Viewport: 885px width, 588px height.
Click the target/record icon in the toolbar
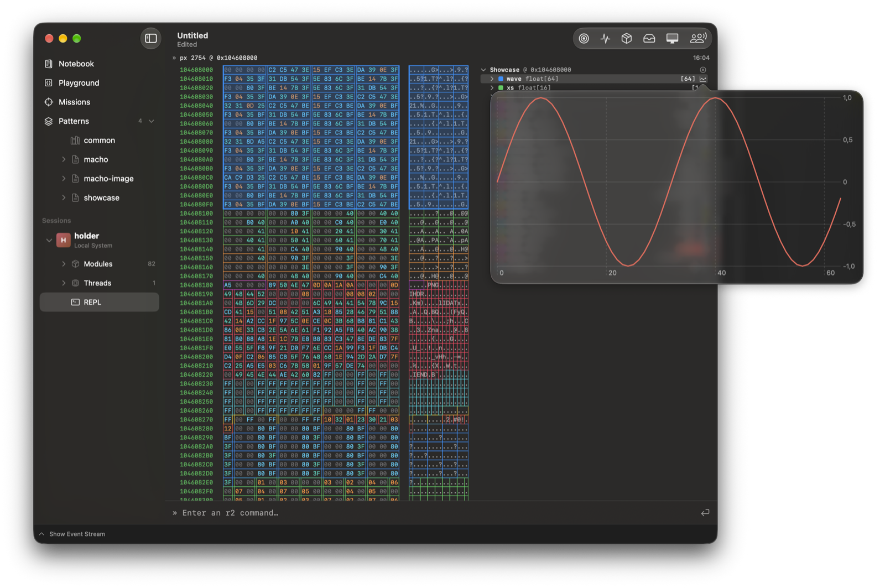[584, 38]
